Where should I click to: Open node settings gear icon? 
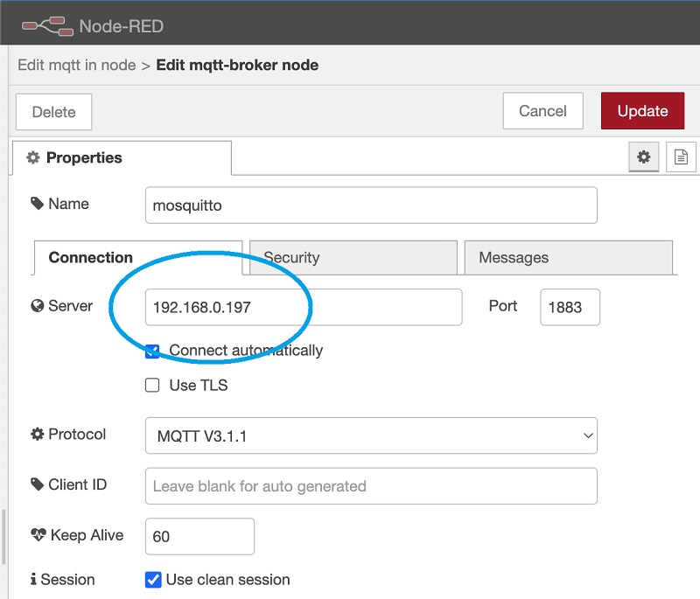click(643, 157)
